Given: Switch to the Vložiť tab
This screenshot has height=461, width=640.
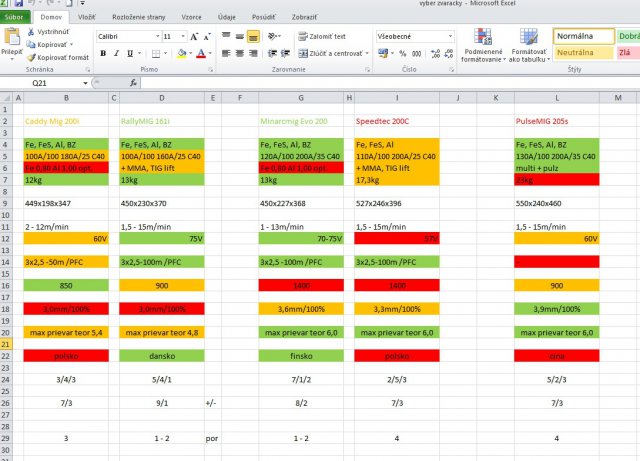Looking at the screenshot, I should click(87, 17).
